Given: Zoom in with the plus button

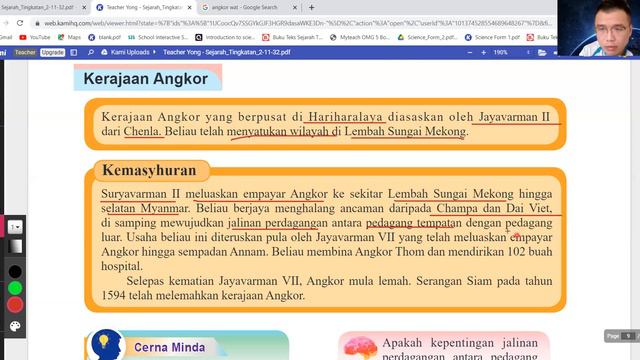Looking at the screenshot, I should tap(484, 52).
